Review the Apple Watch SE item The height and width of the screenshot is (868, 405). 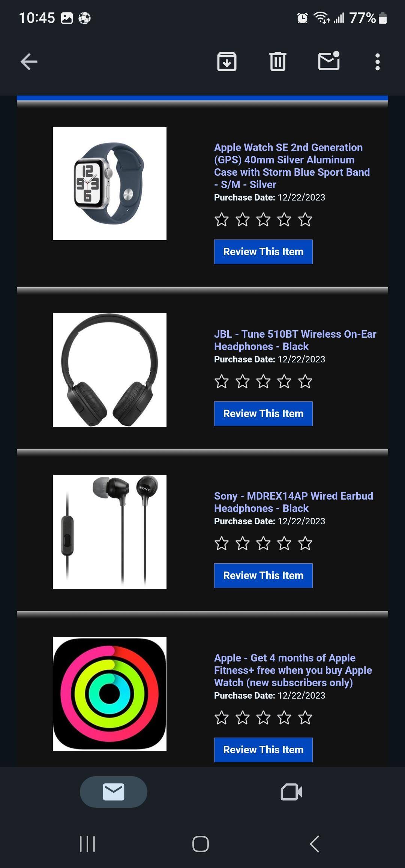pyautogui.click(x=263, y=252)
